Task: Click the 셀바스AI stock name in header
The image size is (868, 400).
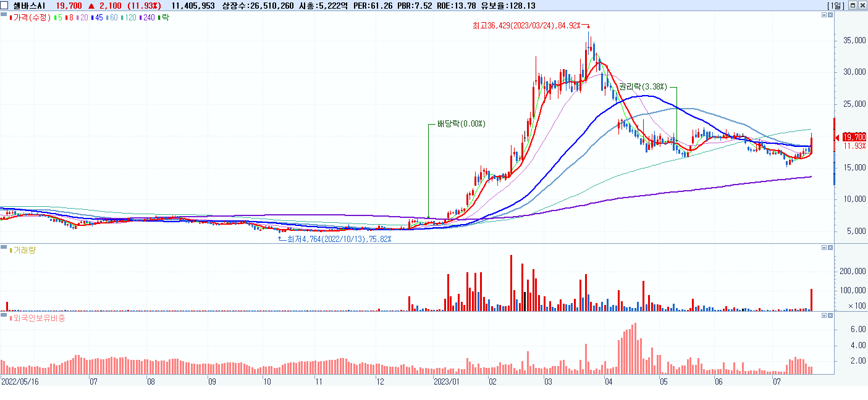Action: [x=28, y=6]
